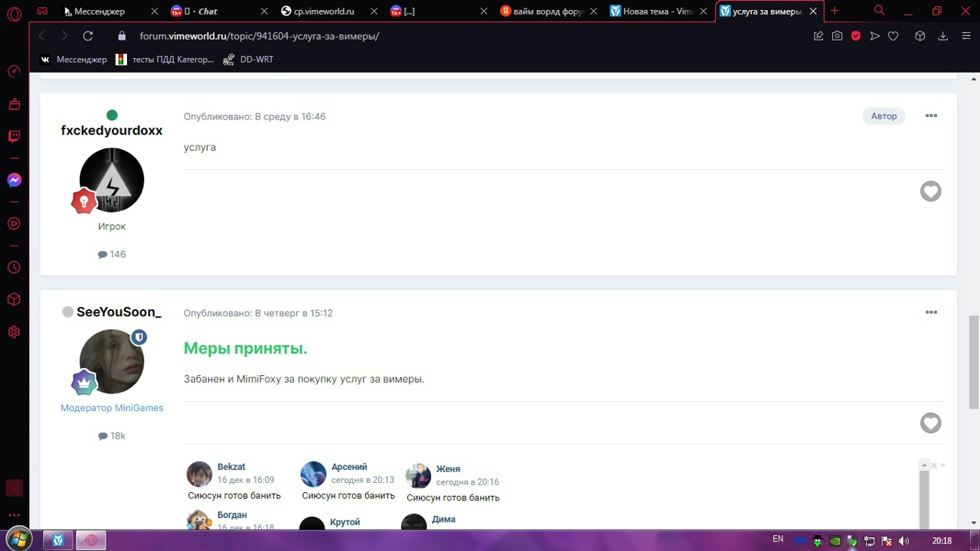Open browser settings gear in sidebar

tap(14, 332)
